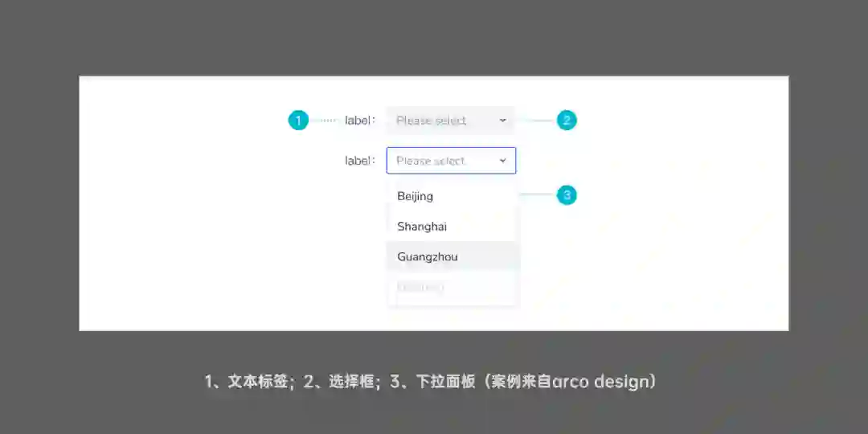Click the teal badge numbered 1
868x434 pixels.
tap(298, 120)
